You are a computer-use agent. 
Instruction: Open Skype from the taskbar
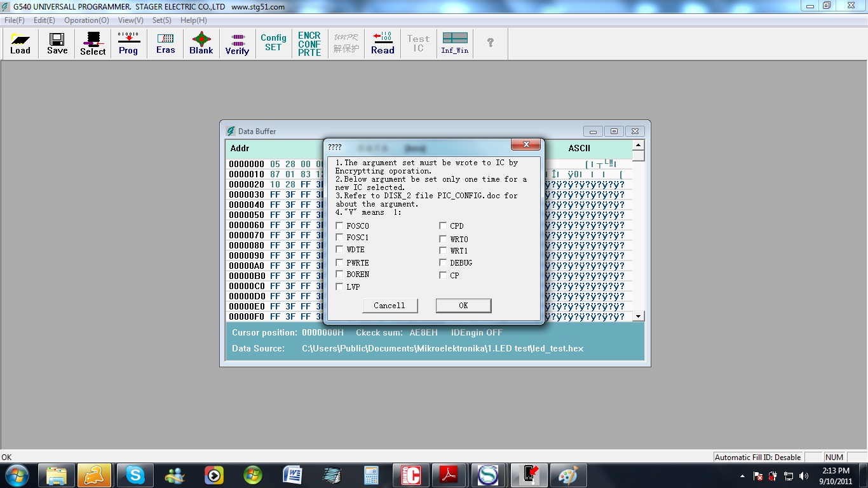[x=135, y=475]
